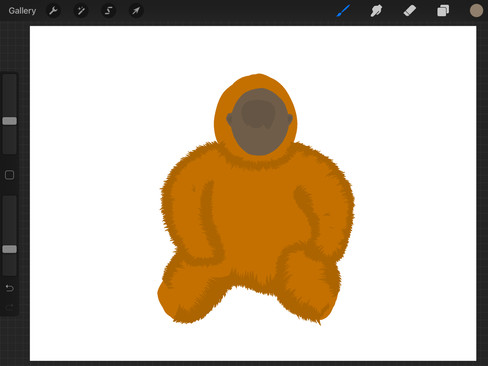Open the Adjustments magic wand menu
Image resolution: width=488 pixels, height=366 pixels.
click(x=81, y=11)
